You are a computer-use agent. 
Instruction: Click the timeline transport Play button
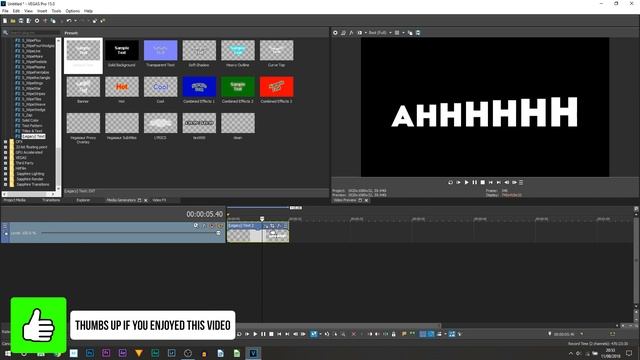(255, 334)
